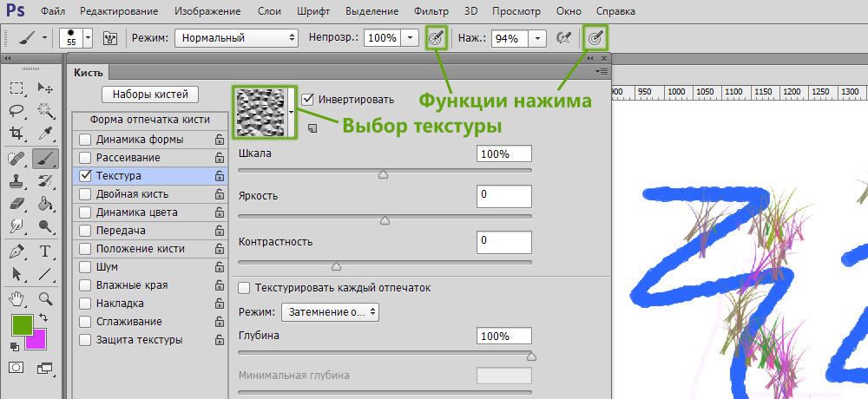Open the tool preset picker arrow
The width and height of the screenshot is (868, 399).
[x=45, y=38]
